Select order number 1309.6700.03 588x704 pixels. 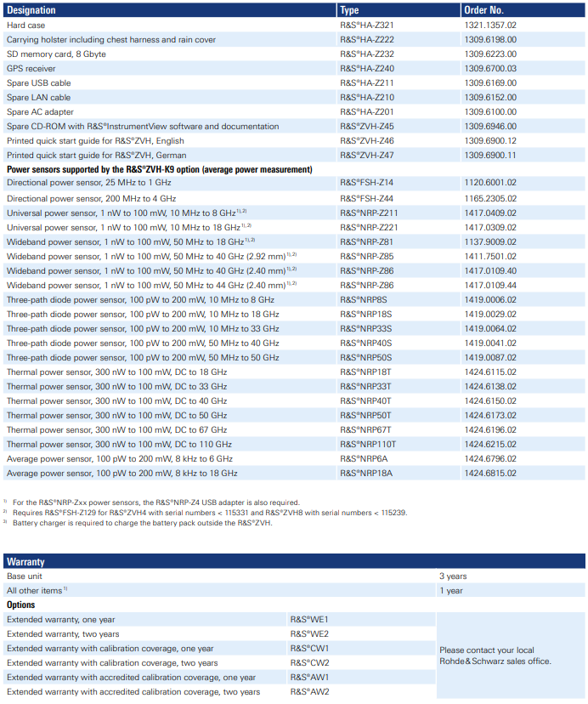click(490, 68)
